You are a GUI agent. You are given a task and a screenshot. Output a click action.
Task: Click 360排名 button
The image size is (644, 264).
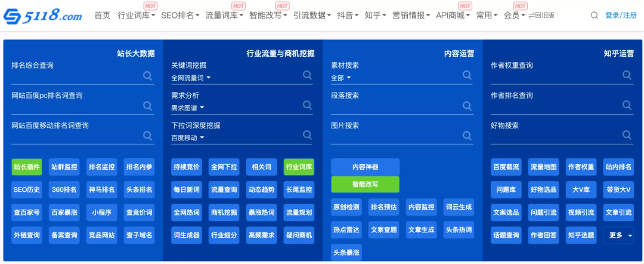point(64,189)
